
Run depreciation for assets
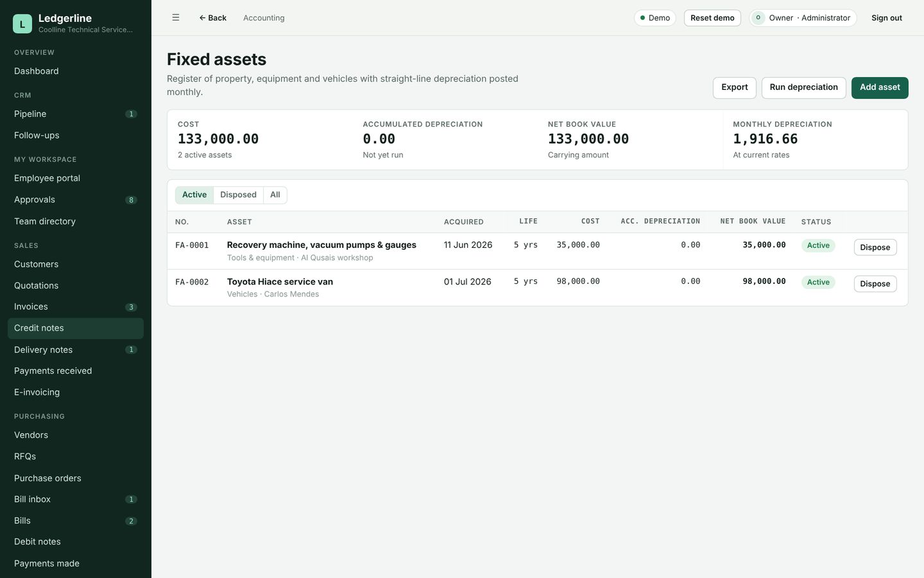point(804,87)
